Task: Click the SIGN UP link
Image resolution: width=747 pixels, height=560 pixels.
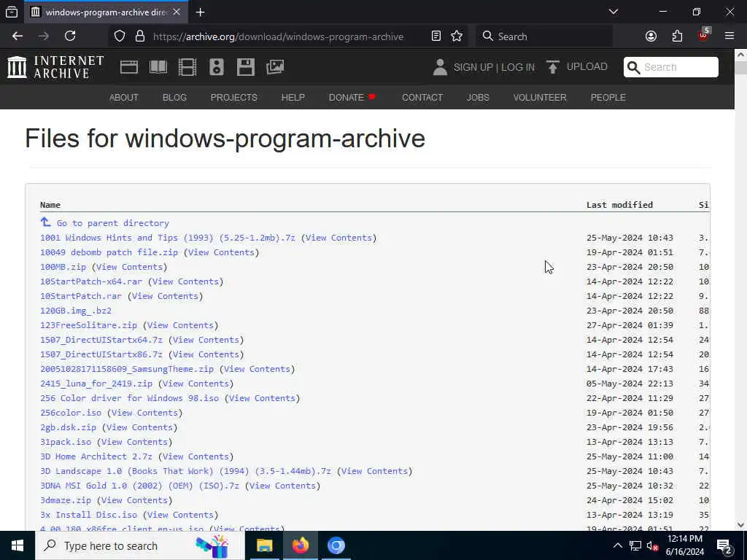Action: click(473, 67)
